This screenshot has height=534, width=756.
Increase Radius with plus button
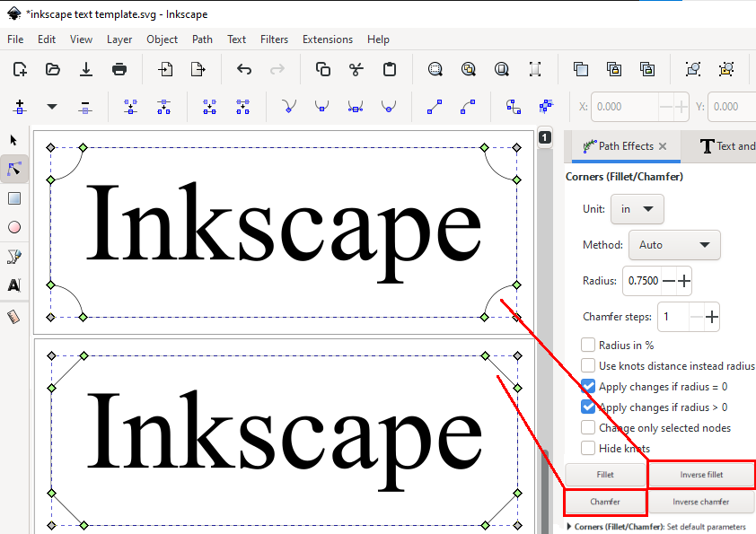(x=684, y=281)
